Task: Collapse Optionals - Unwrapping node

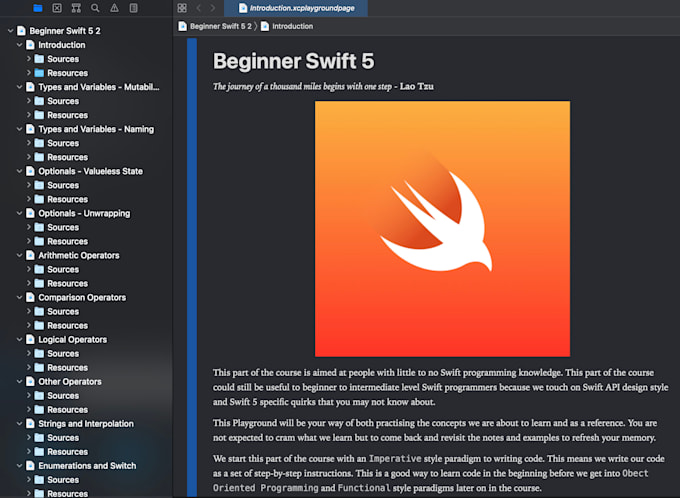Action: coord(19,213)
